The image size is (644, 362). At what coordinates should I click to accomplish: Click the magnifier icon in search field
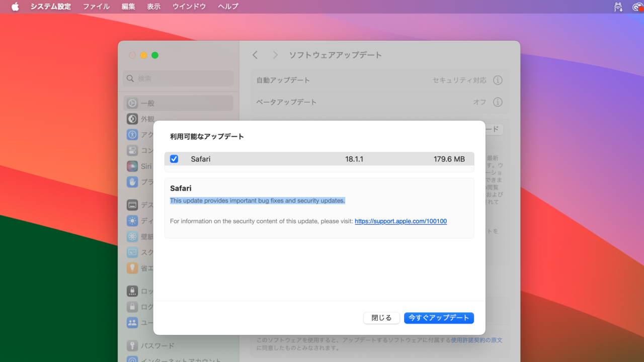(x=131, y=78)
